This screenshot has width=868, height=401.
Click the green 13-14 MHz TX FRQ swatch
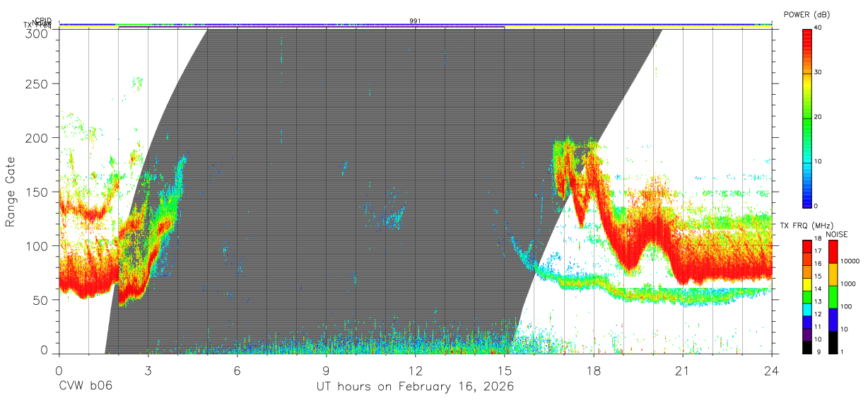(807, 296)
